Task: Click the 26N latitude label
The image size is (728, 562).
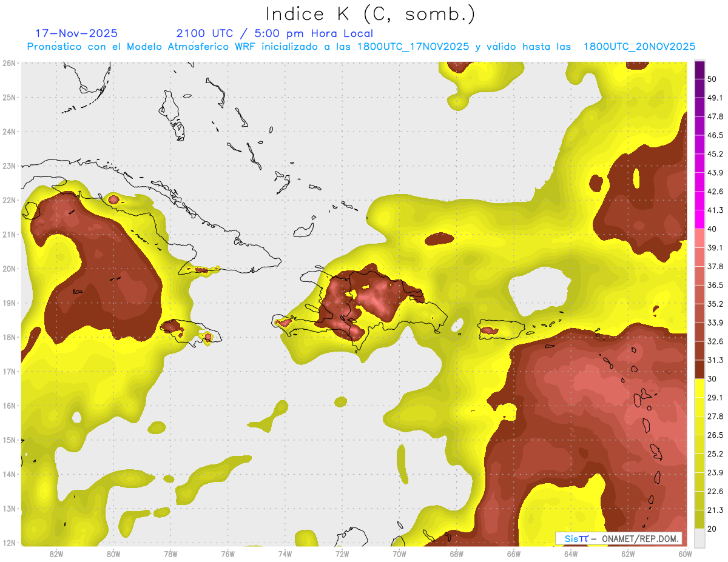Action: pyautogui.click(x=9, y=63)
